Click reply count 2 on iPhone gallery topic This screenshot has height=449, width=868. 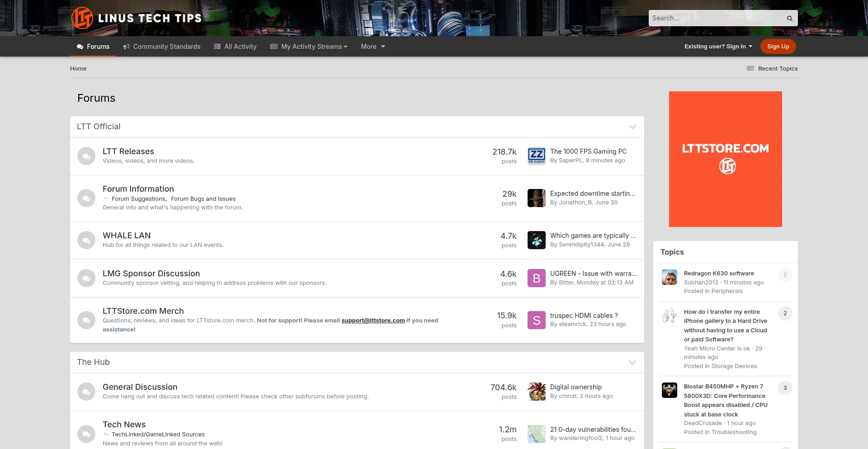tap(785, 313)
